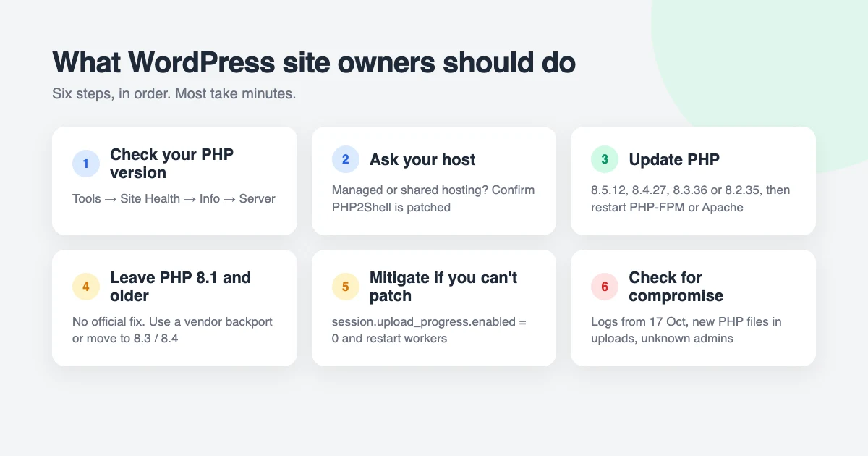The image size is (868, 456).
Task: Select the "Check your PHP version" card title
Action: point(172,164)
